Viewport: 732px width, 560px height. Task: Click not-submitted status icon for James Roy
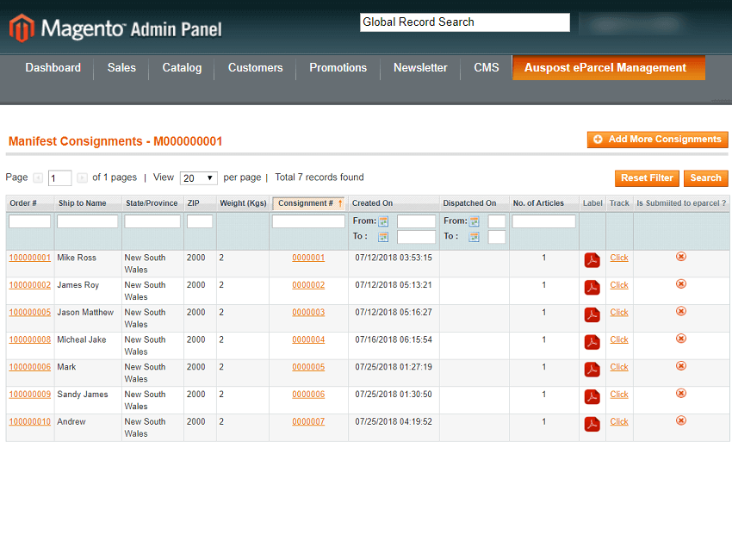coord(681,284)
